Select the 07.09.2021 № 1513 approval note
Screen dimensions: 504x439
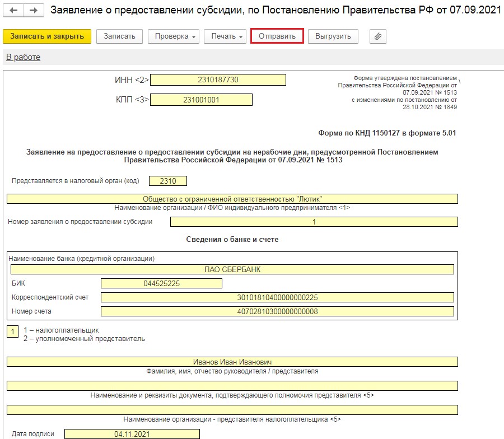coord(430,92)
